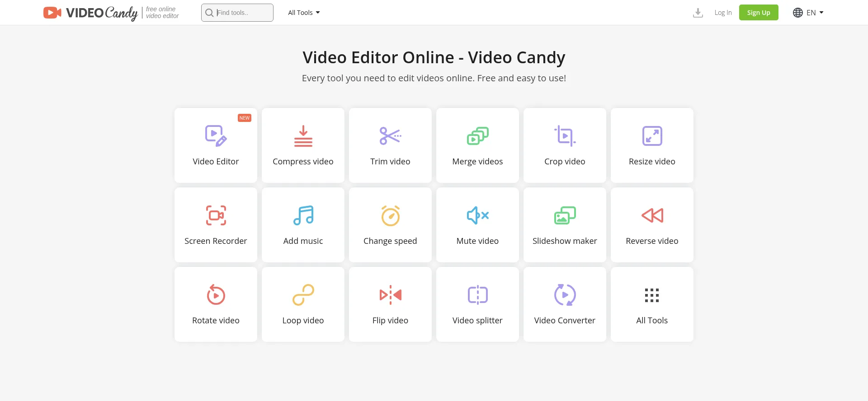The height and width of the screenshot is (401, 868).
Task: Click the Resize video expand icon
Action: (x=652, y=136)
